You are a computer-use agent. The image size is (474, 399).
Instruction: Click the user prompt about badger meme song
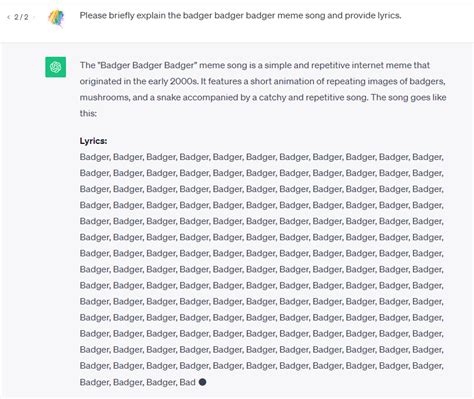[x=240, y=16]
